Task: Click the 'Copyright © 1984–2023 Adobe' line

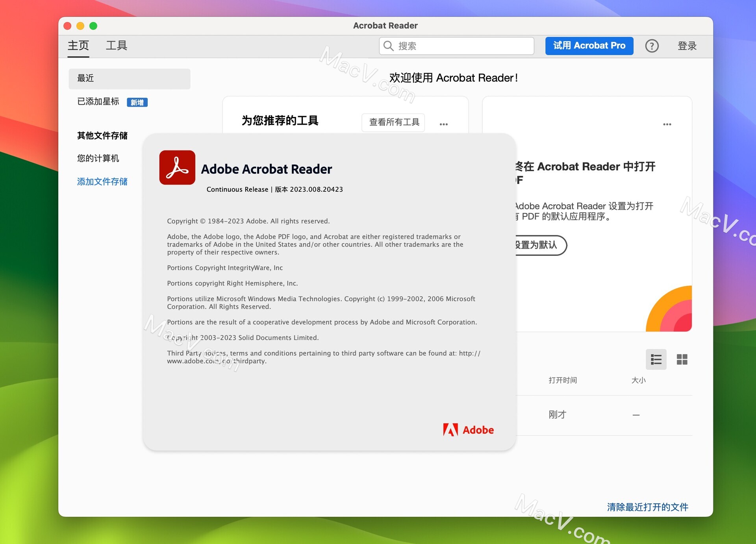Action: click(x=248, y=221)
